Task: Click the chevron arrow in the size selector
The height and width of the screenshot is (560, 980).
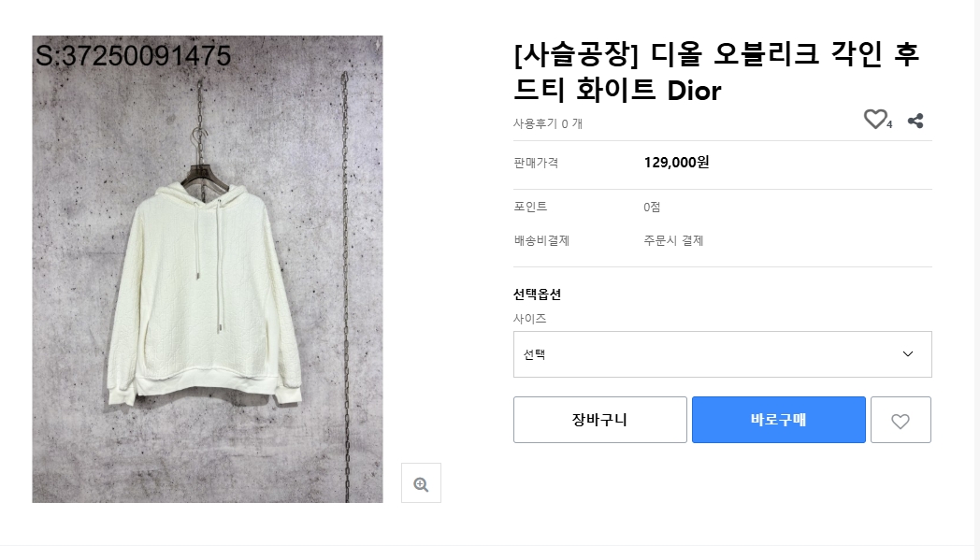Action: [x=907, y=354]
